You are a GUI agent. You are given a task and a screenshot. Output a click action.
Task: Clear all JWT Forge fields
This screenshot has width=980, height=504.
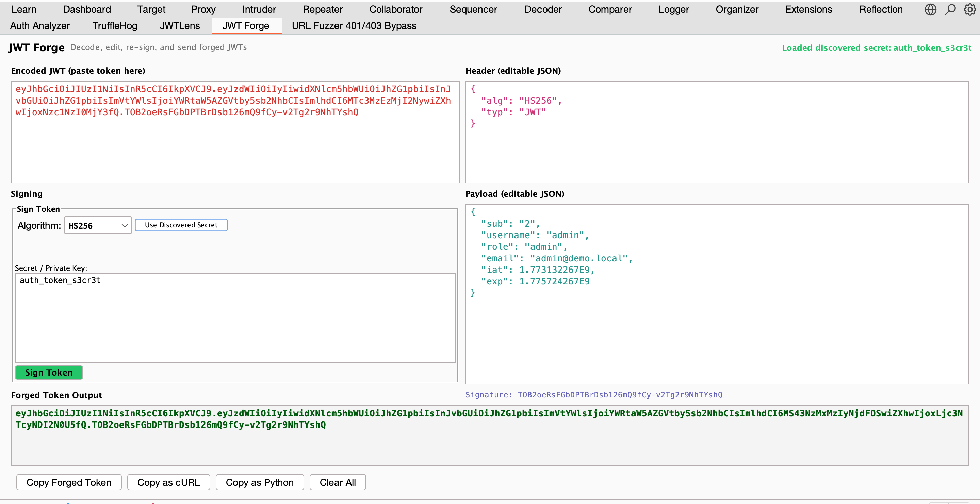click(x=338, y=482)
